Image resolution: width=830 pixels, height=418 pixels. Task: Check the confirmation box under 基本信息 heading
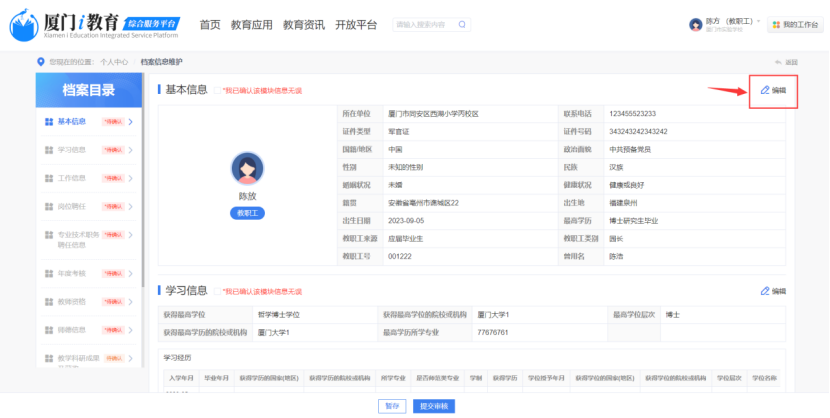(x=217, y=91)
